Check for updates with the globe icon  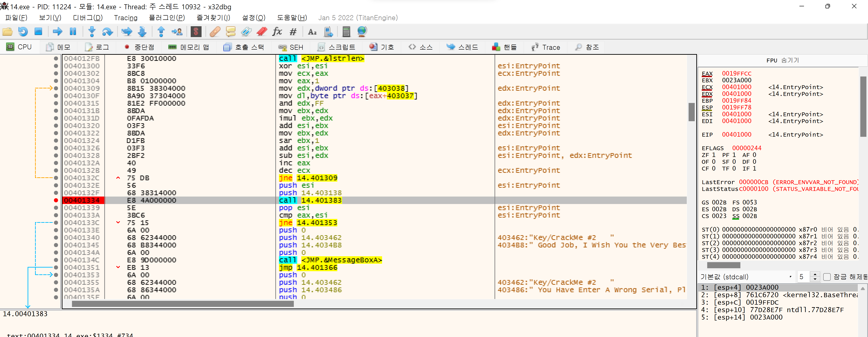click(362, 32)
